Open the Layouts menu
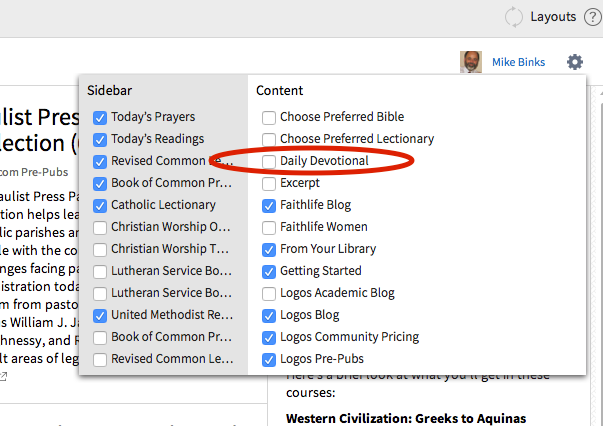This screenshot has width=603, height=426. click(553, 17)
